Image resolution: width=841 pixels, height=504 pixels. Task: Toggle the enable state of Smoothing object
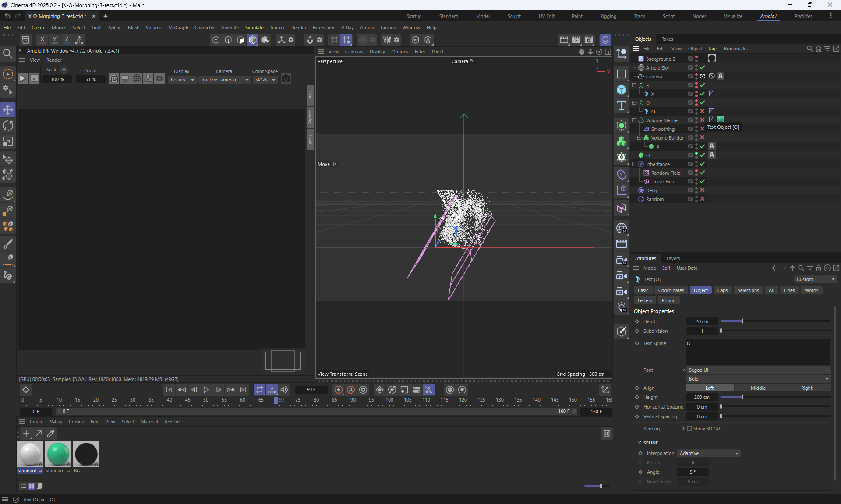(702, 129)
